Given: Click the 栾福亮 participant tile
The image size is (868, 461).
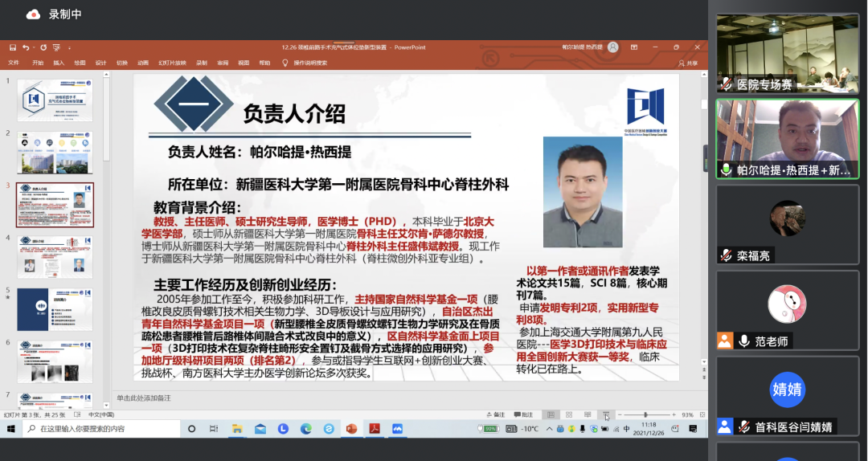Looking at the screenshot, I should click(x=788, y=223).
